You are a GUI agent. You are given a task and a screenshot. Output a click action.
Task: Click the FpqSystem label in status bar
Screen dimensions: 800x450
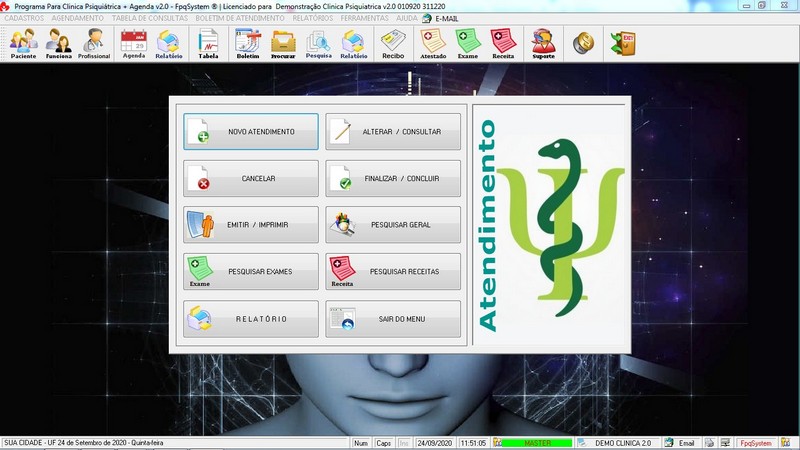[x=756, y=443]
